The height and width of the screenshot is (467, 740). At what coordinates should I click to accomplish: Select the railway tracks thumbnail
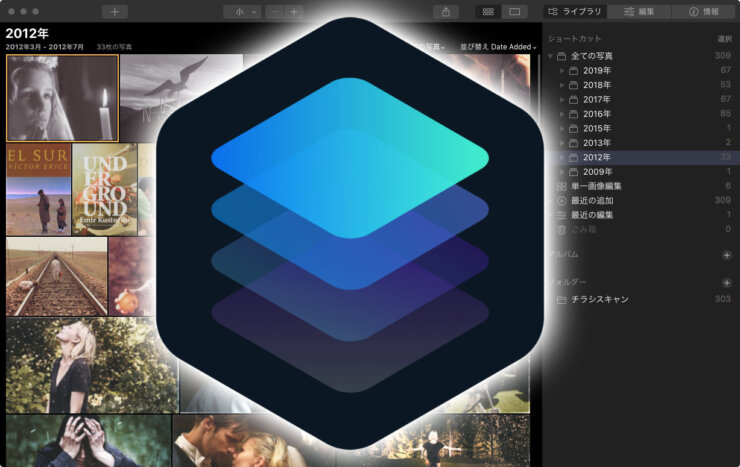57,276
